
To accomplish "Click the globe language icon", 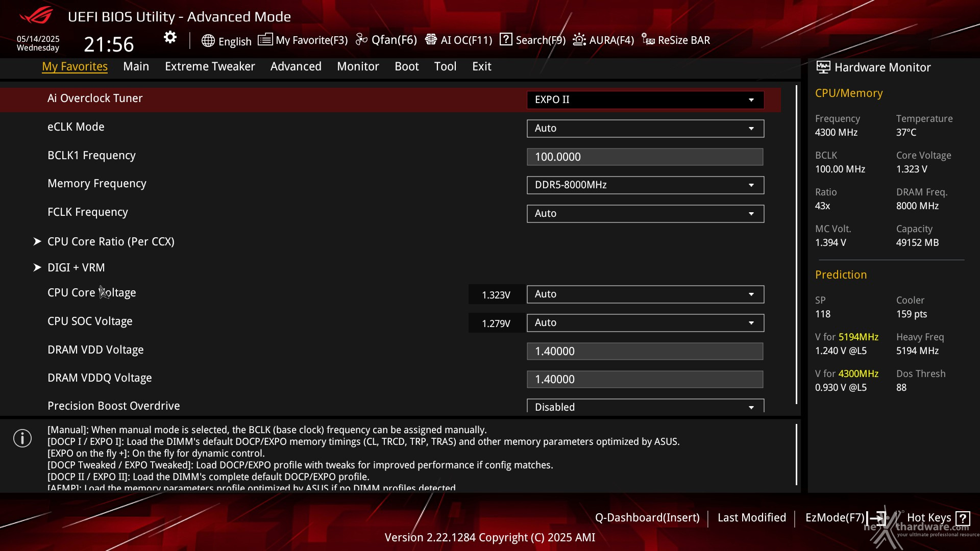I will pyautogui.click(x=208, y=41).
